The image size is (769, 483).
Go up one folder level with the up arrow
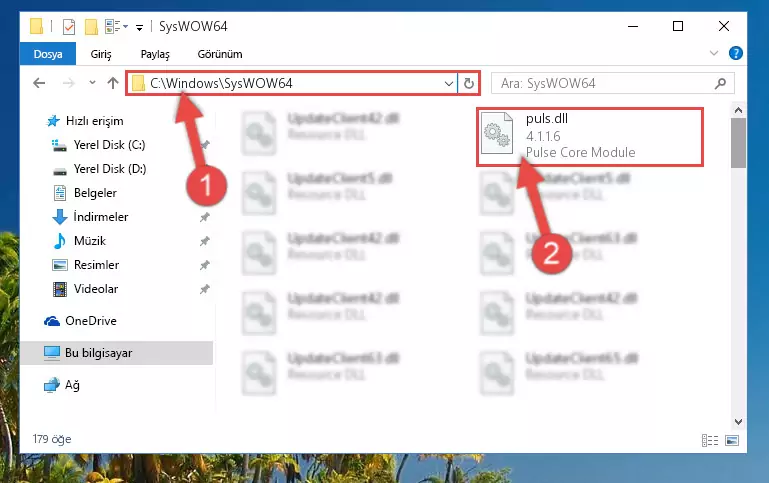point(113,83)
